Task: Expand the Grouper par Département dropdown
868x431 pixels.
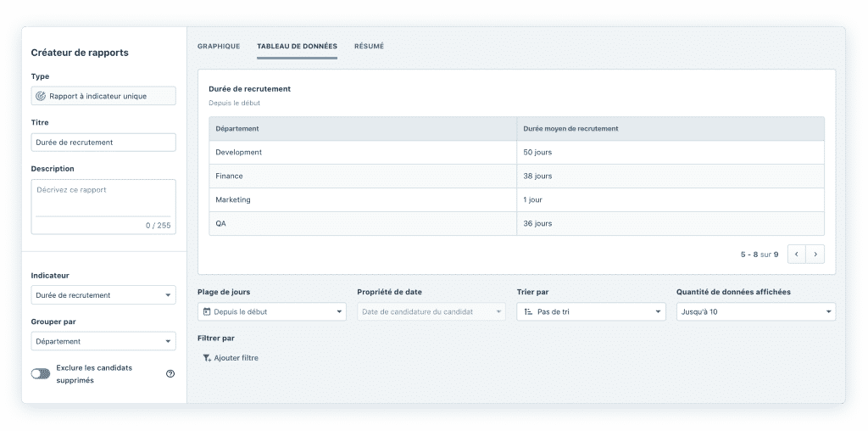Action: point(103,341)
